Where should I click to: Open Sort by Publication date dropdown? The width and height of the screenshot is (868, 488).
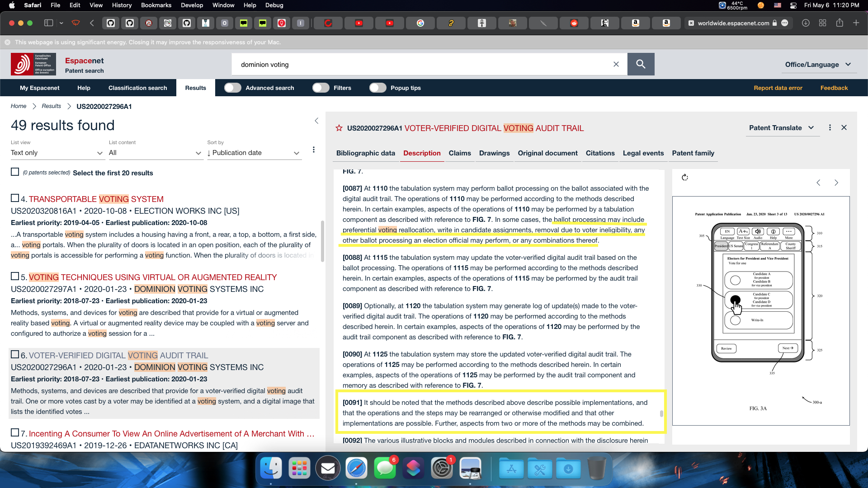(x=254, y=153)
